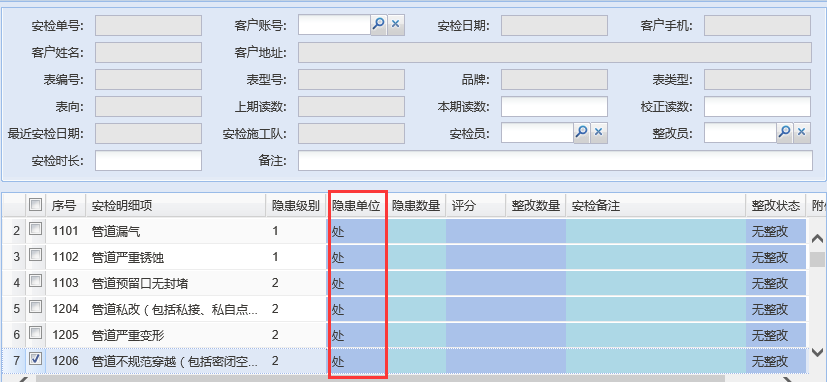
Task: Check the box for row 1102 管道严重锈蚀
Action: 35,255
